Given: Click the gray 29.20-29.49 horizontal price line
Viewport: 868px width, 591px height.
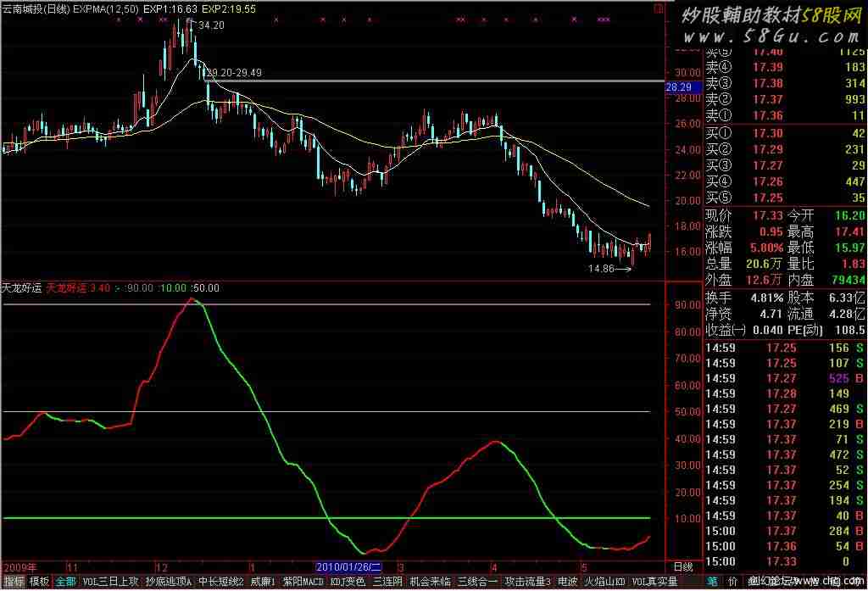Looking at the screenshot, I should (x=424, y=81).
